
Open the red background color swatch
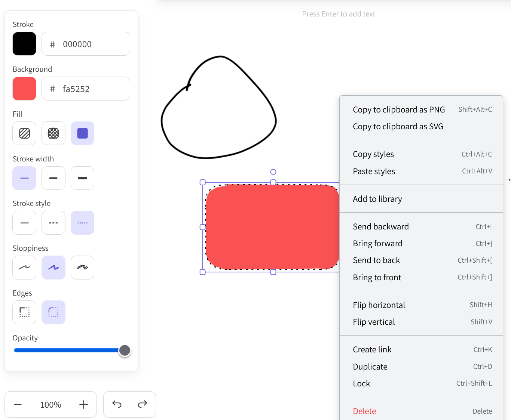(24, 89)
